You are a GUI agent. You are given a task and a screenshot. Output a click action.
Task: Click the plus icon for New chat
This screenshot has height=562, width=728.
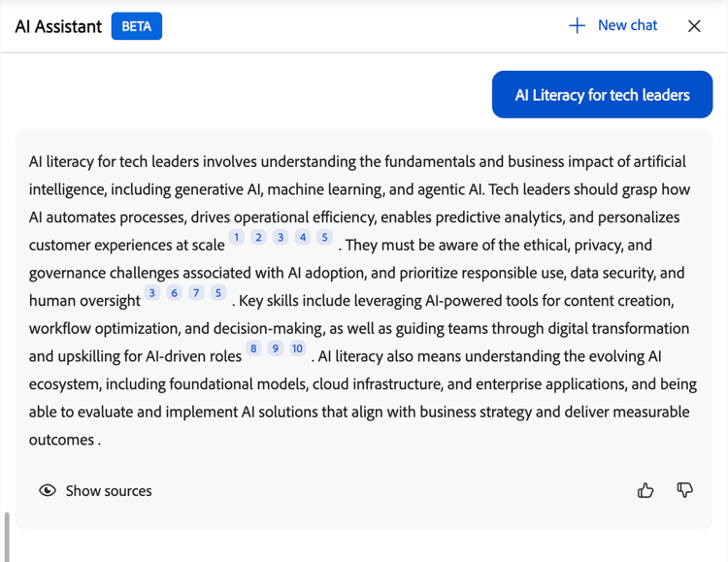pyautogui.click(x=577, y=26)
